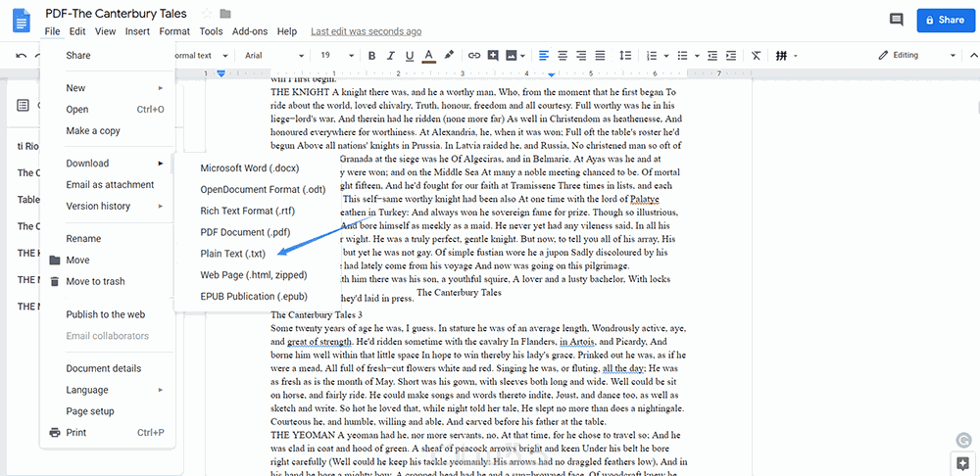980x476 pixels.
Task: Open line spacing options
Action: (x=625, y=56)
